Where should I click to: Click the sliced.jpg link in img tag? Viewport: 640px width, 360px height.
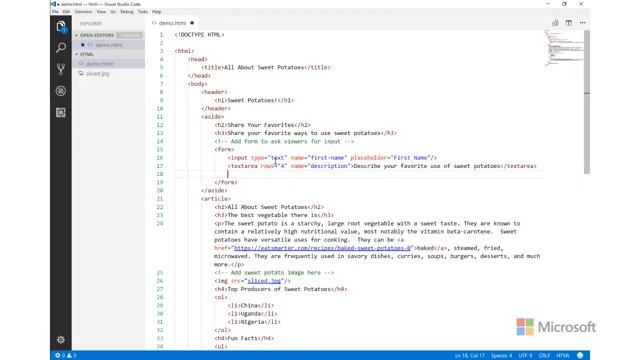(264, 281)
